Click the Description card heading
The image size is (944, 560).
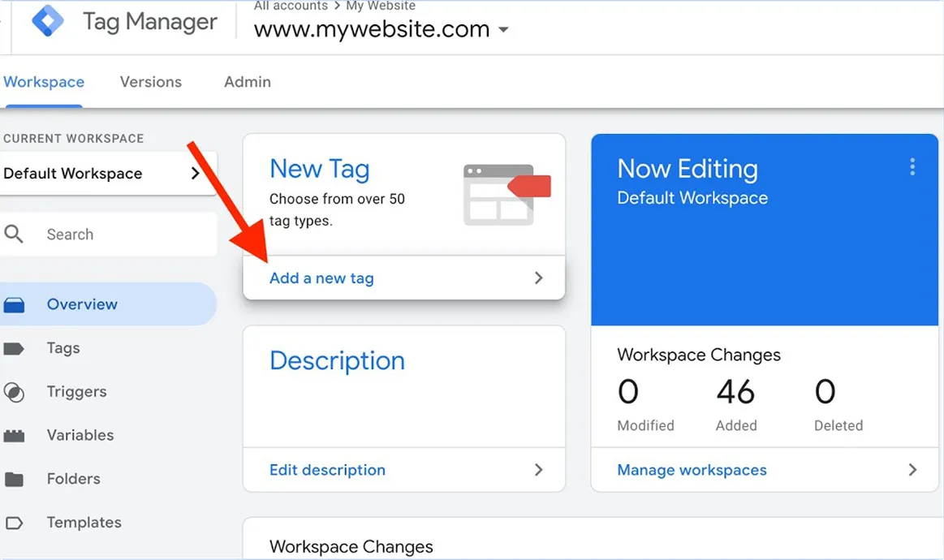click(337, 360)
